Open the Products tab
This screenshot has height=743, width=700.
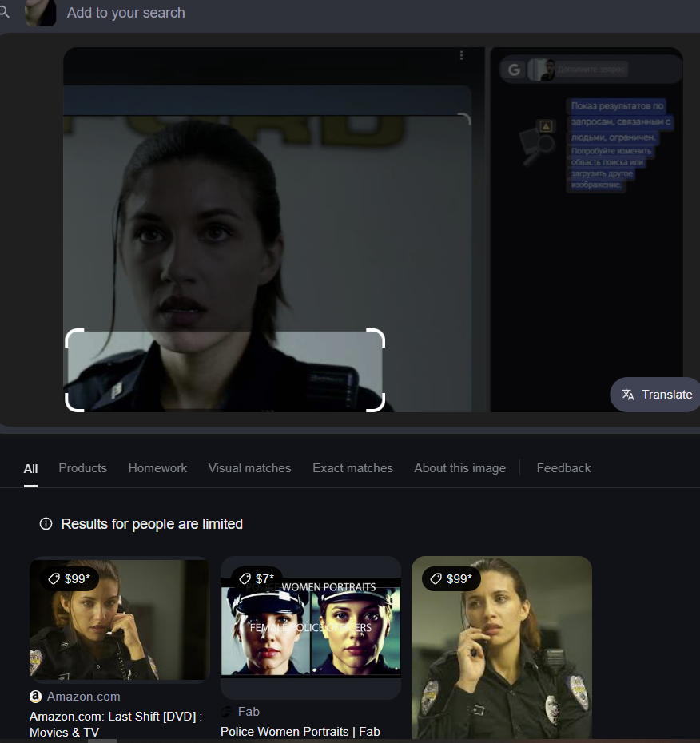[x=83, y=468]
